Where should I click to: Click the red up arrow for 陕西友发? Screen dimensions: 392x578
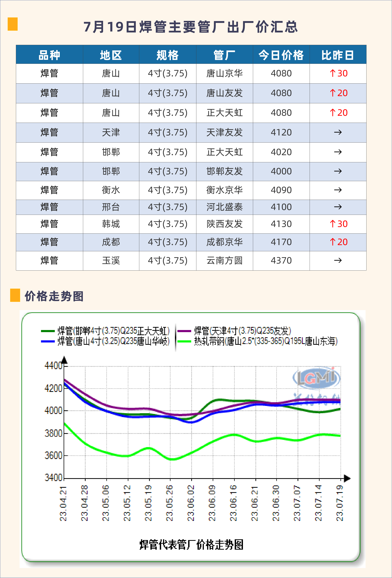332,224
